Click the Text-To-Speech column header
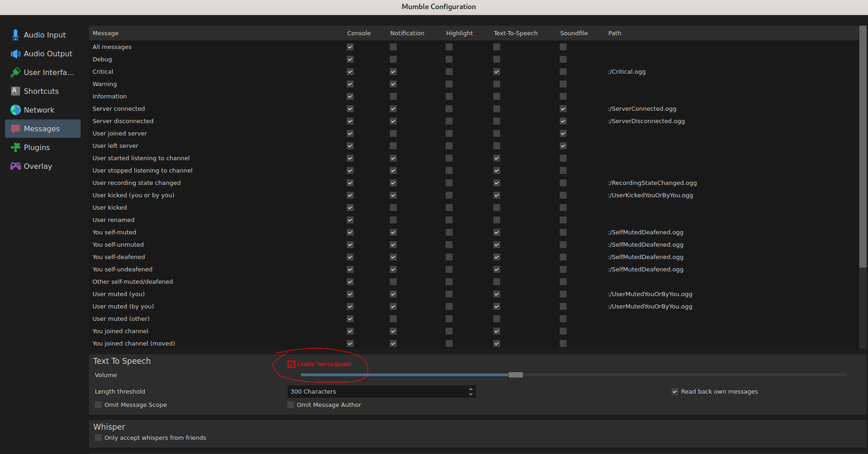The image size is (868, 454). 515,33
